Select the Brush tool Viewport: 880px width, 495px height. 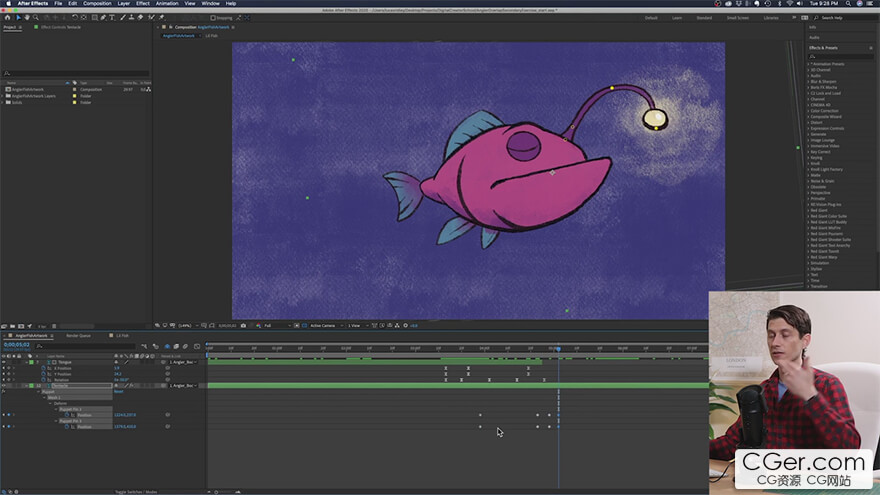coord(122,17)
